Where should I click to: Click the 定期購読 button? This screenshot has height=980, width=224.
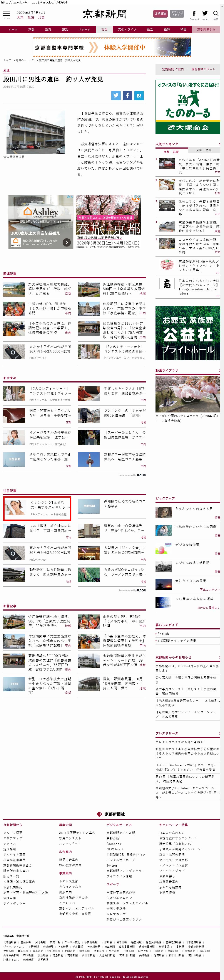[x=160, y=14]
